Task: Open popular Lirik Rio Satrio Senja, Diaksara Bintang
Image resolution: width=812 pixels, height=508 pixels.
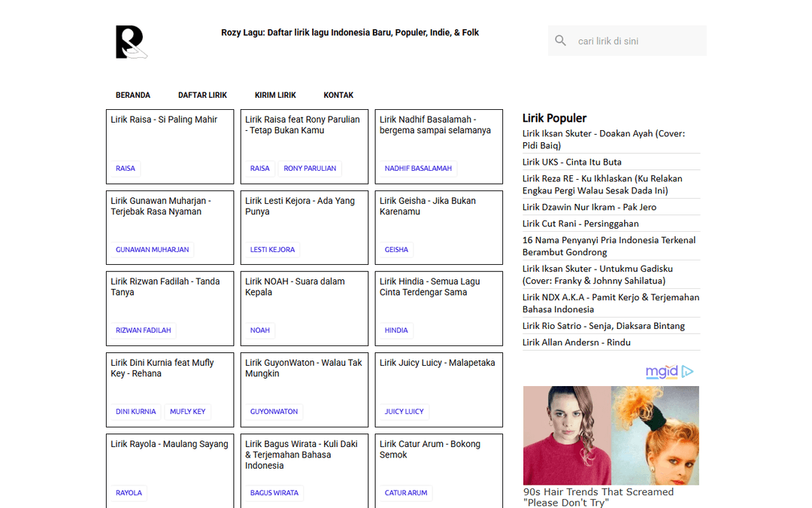Action: [603, 326]
